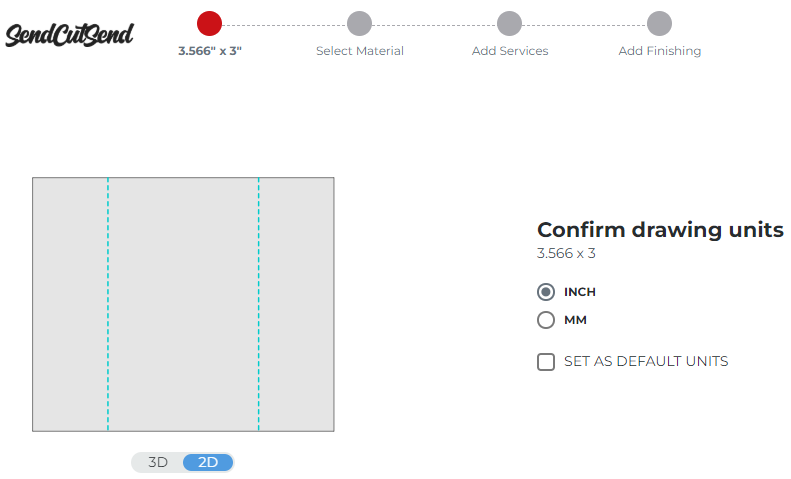Click the SendCutSend logo
Image resolution: width=791 pixels, height=479 pixels.
click(69, 34)
